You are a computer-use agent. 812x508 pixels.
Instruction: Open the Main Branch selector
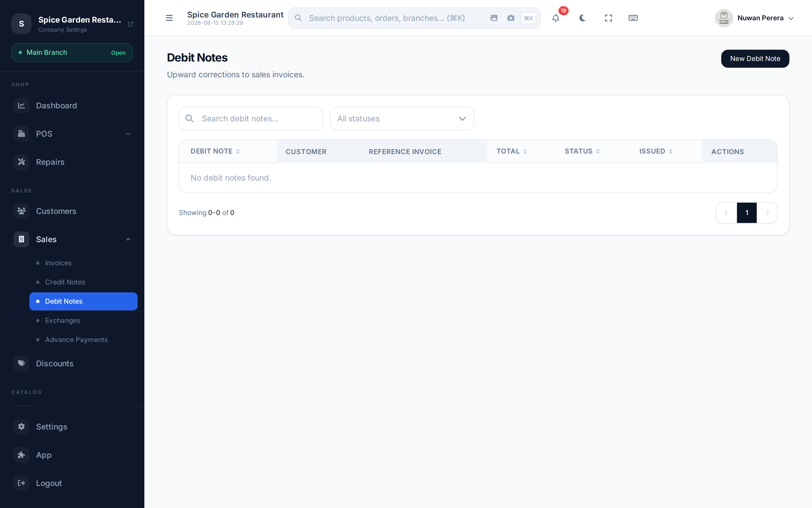72,52
